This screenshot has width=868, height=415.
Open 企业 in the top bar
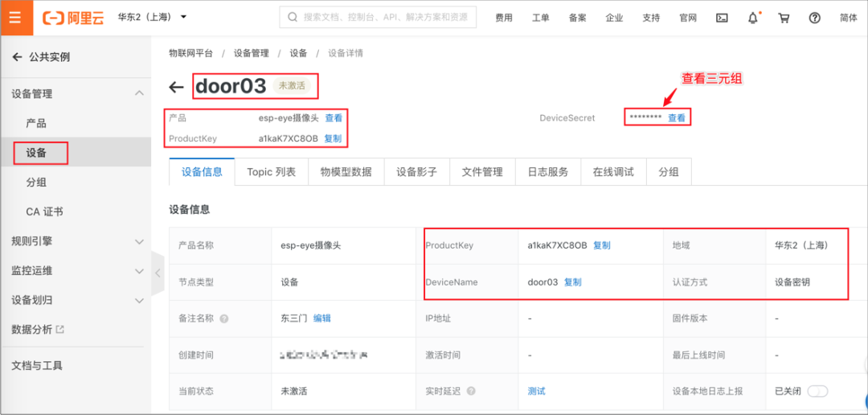pos(614,18)
